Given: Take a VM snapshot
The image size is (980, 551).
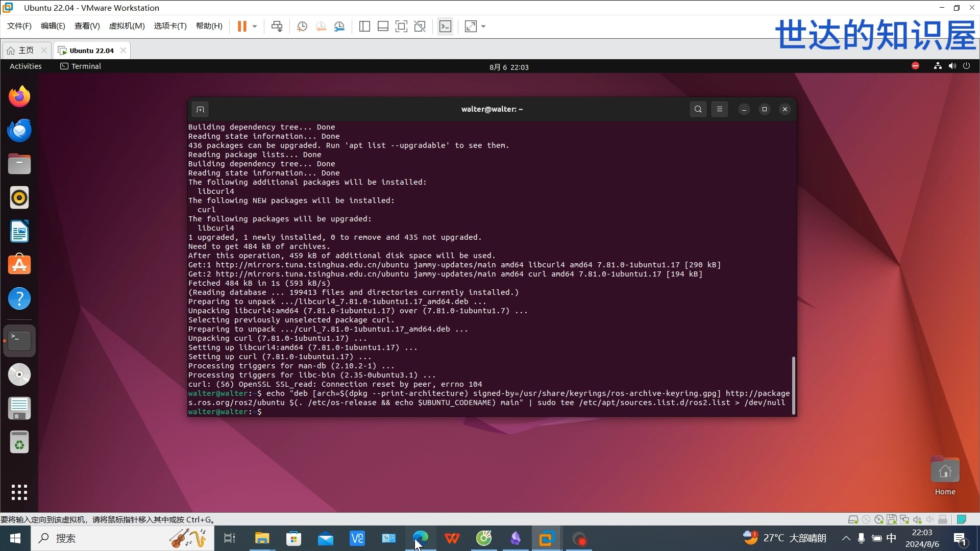Looking at the screenshot, I should pos(302,27).
